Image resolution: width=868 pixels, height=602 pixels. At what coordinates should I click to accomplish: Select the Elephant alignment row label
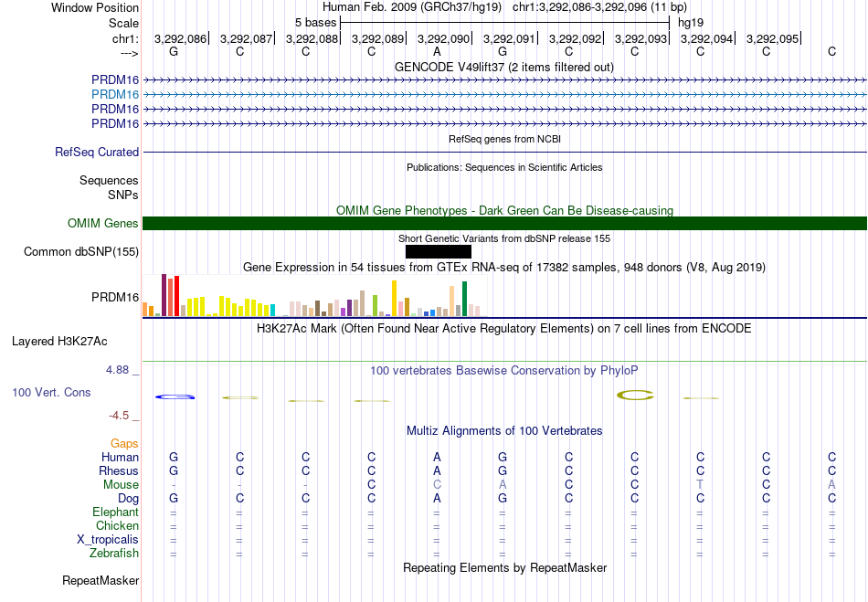[x=116, y=512]
